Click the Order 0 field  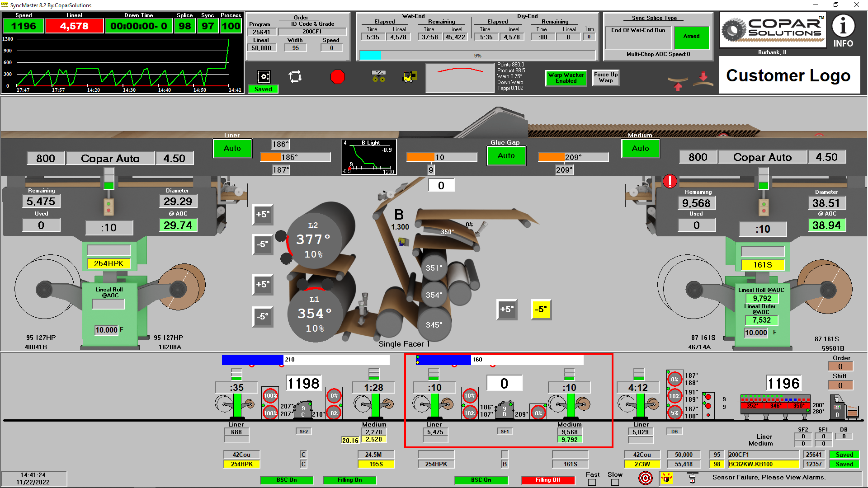click(840, 366)
